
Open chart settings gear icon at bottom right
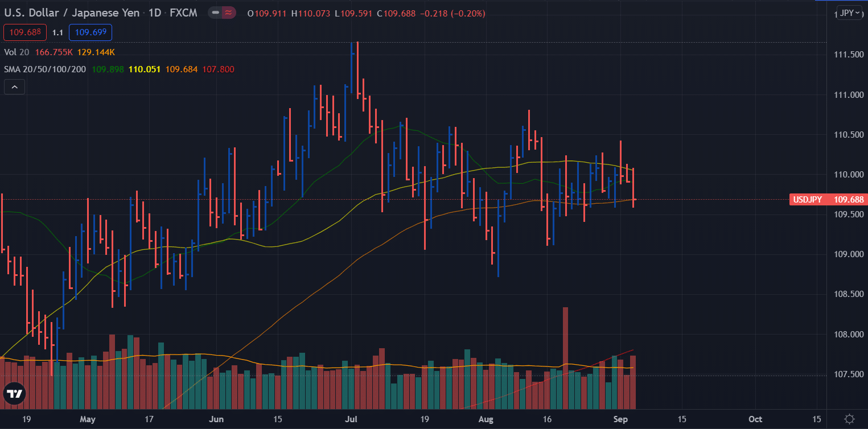point(849,419)
